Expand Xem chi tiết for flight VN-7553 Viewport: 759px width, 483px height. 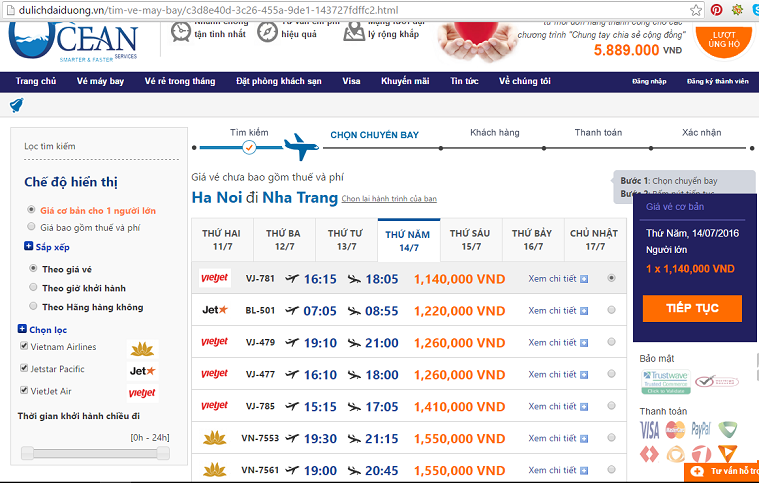(x=558, y=438)
